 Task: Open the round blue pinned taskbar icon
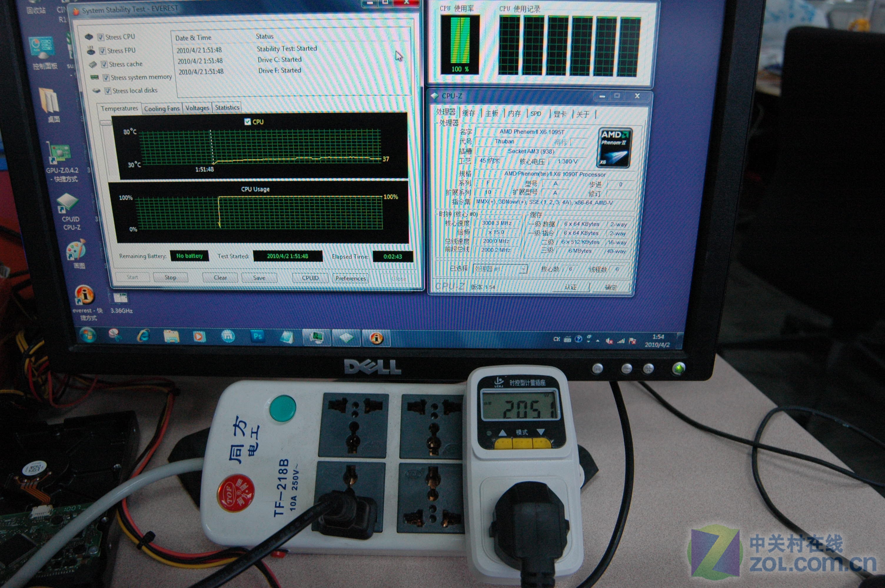click(228, 336)
